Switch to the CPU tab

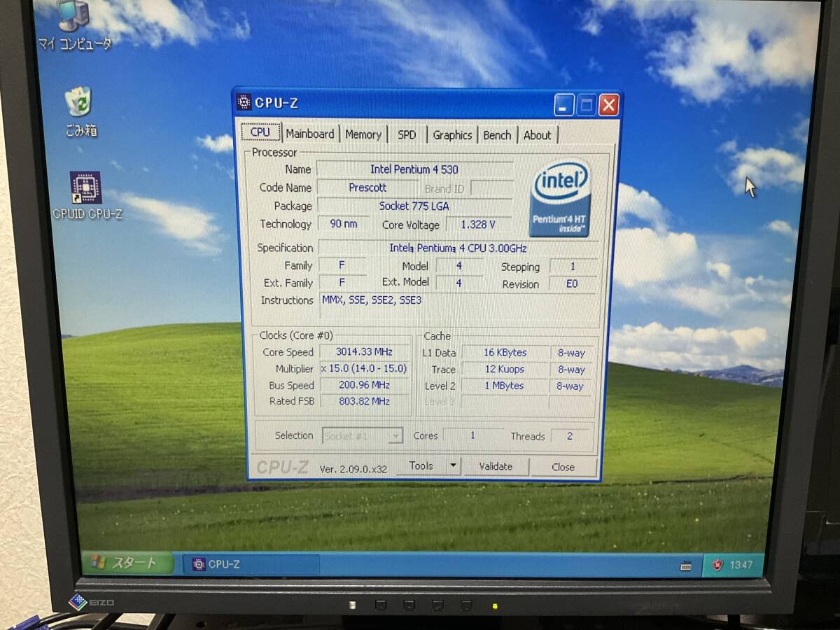(260, 132)
